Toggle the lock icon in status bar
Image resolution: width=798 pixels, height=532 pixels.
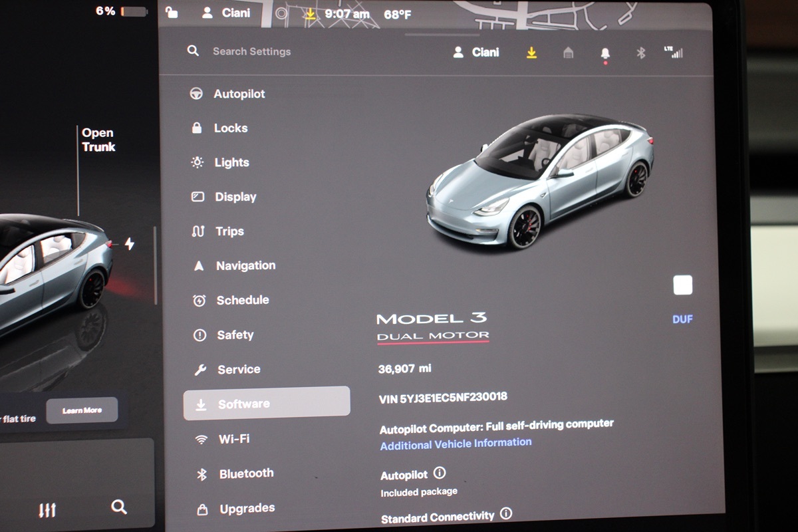pos(172,13)
